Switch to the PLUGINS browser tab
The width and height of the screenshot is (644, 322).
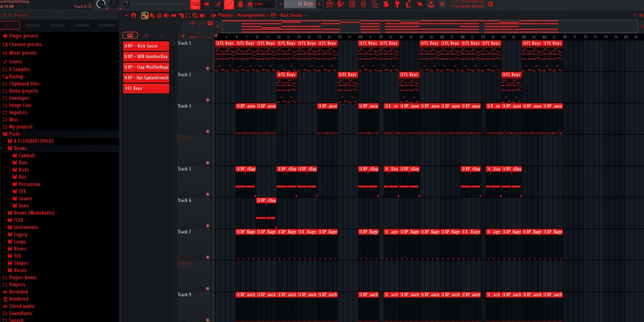(x=58, y=25)
